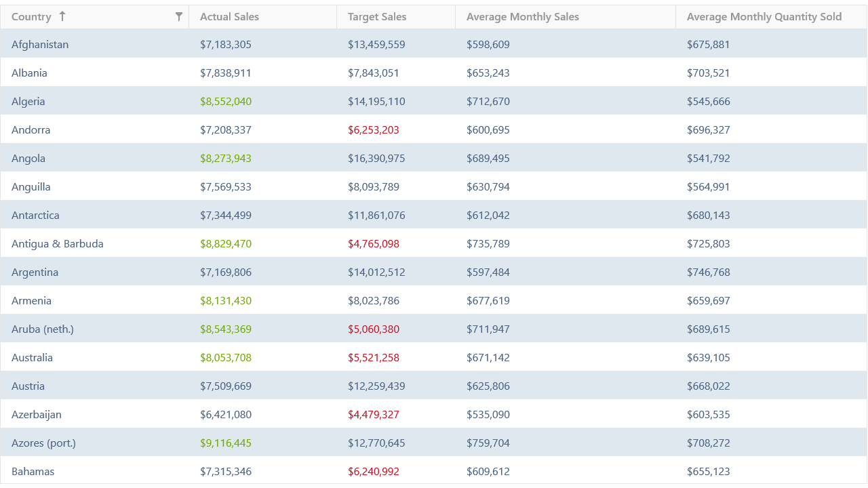Click Aruba (neth.) target sales value

[x=373, y=329]
